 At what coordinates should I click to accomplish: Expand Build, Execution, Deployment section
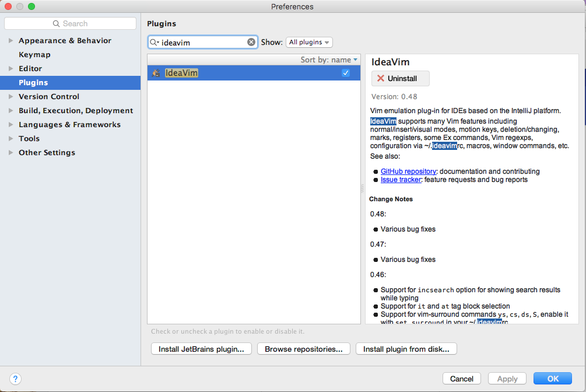[x=11, y=110]
